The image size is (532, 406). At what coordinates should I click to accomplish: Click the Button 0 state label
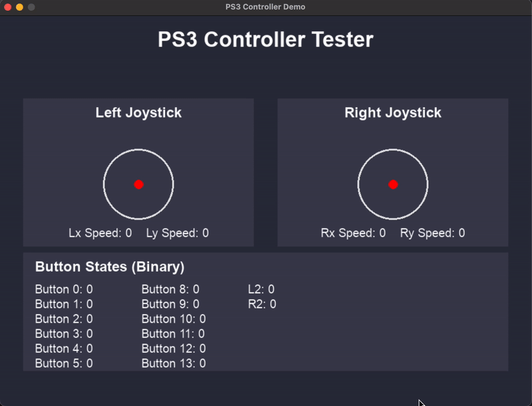coord(64,290)
